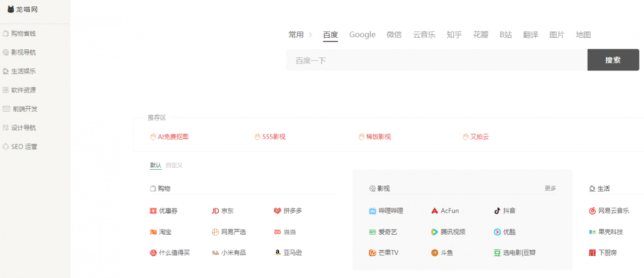Screen dimensions: 644x278
Task: Click the 淘宝 icon
Action: coord(153,232)
